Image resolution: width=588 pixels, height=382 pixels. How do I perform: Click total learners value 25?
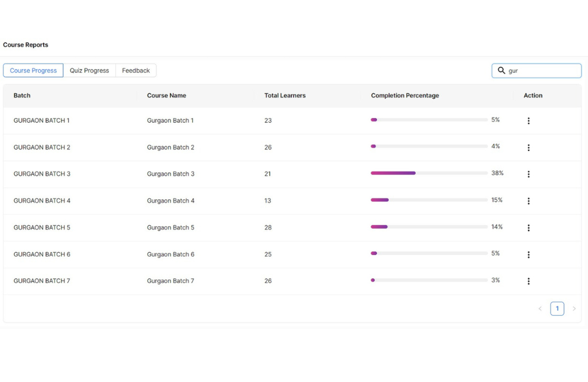pos(268,254)
